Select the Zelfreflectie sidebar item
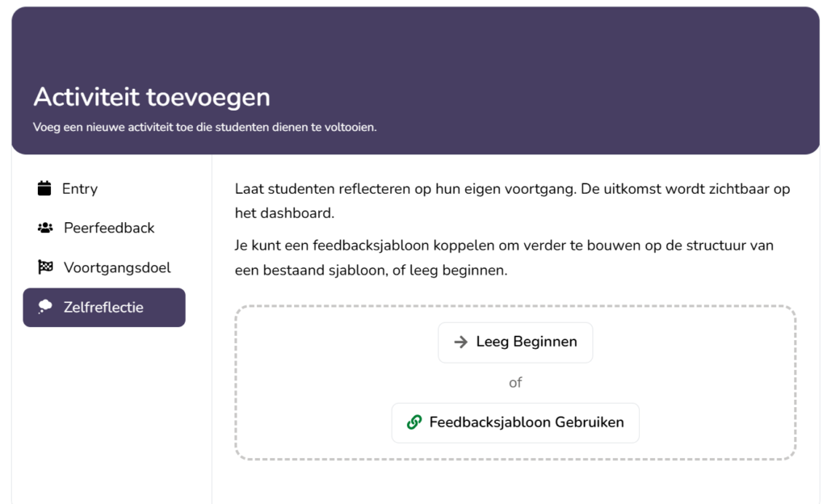 (104, 308)
